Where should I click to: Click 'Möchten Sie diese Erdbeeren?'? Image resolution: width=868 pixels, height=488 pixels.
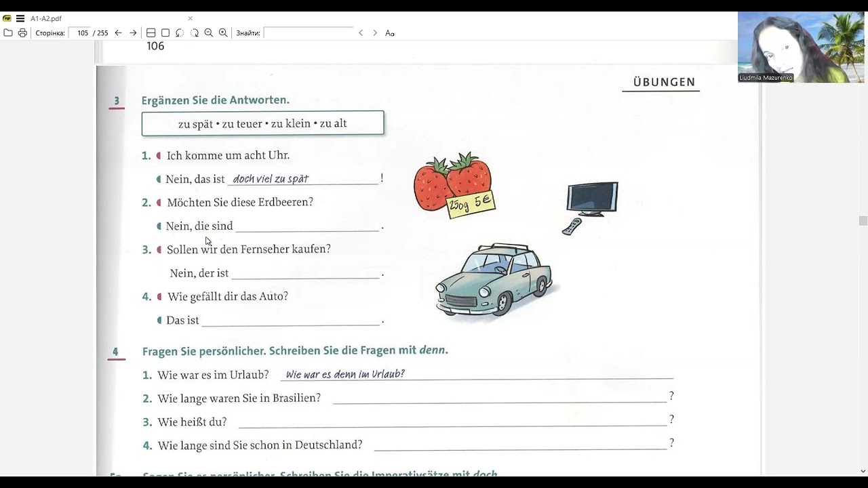coord(240,202)
